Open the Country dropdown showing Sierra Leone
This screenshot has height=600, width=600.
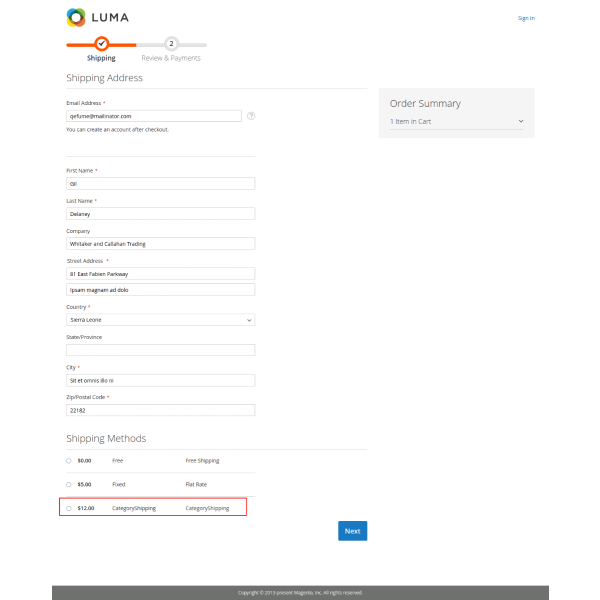pos(160,320)
